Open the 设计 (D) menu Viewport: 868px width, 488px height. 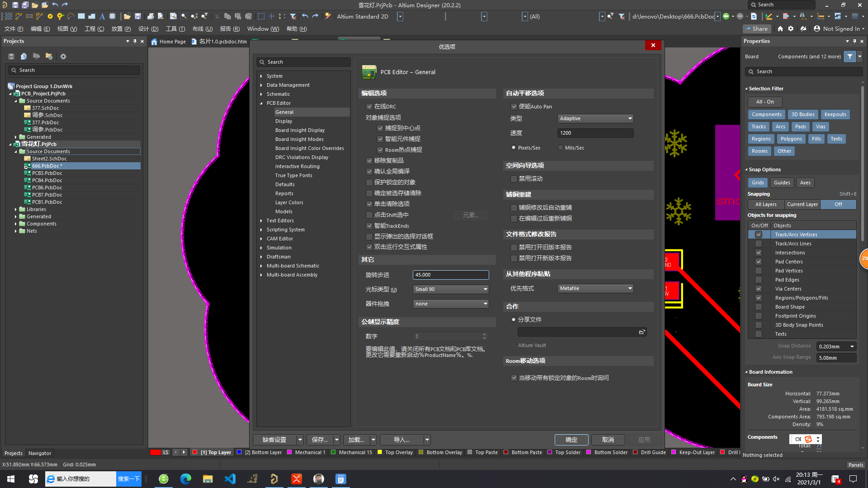point(148,28)
